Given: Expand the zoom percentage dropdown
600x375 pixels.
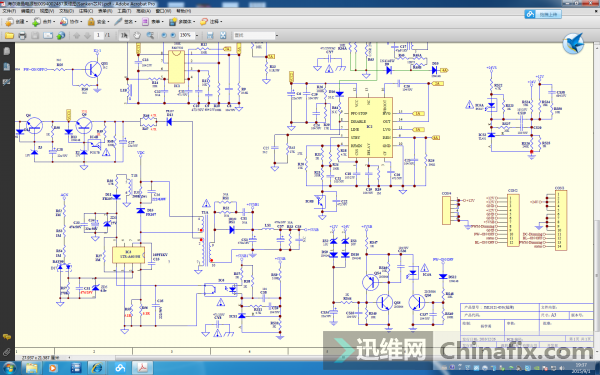Looking at the screenshot, I should 197,36.
